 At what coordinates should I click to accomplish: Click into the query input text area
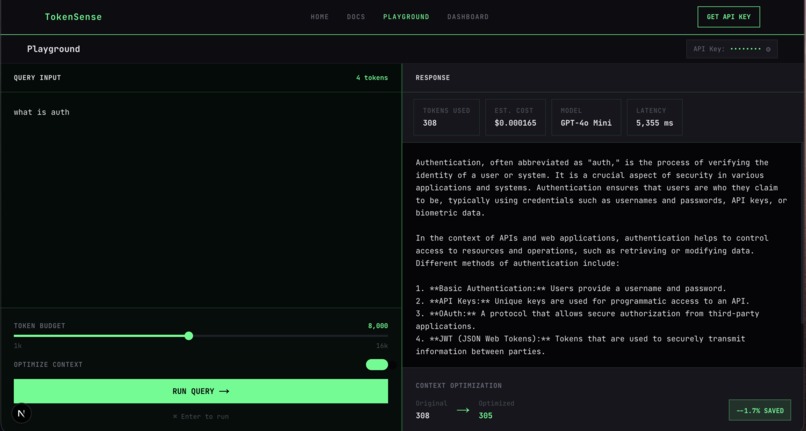click(200, 200)
